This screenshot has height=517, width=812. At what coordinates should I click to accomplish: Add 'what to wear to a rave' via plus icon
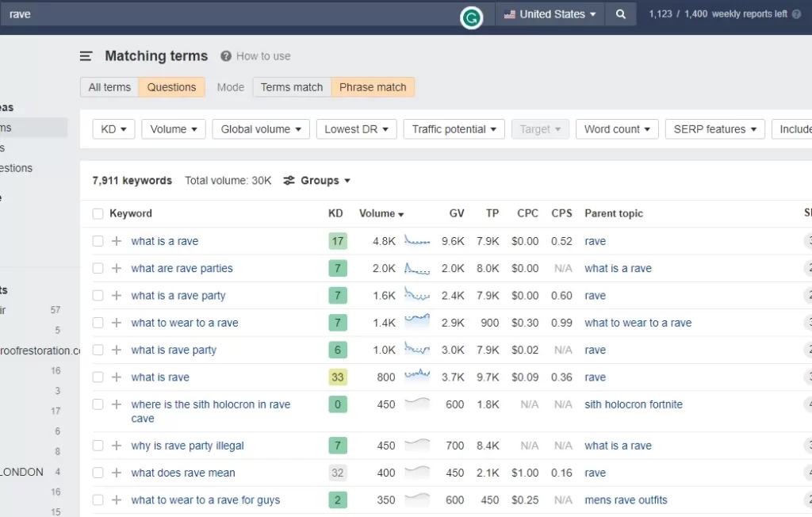pos(117,323)
